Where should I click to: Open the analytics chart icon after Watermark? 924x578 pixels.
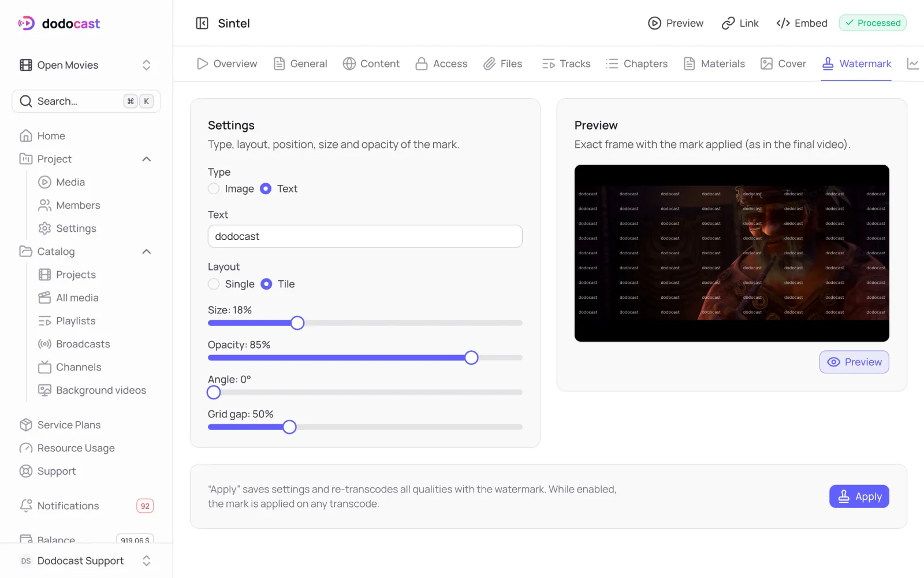(x=913, y=64)
